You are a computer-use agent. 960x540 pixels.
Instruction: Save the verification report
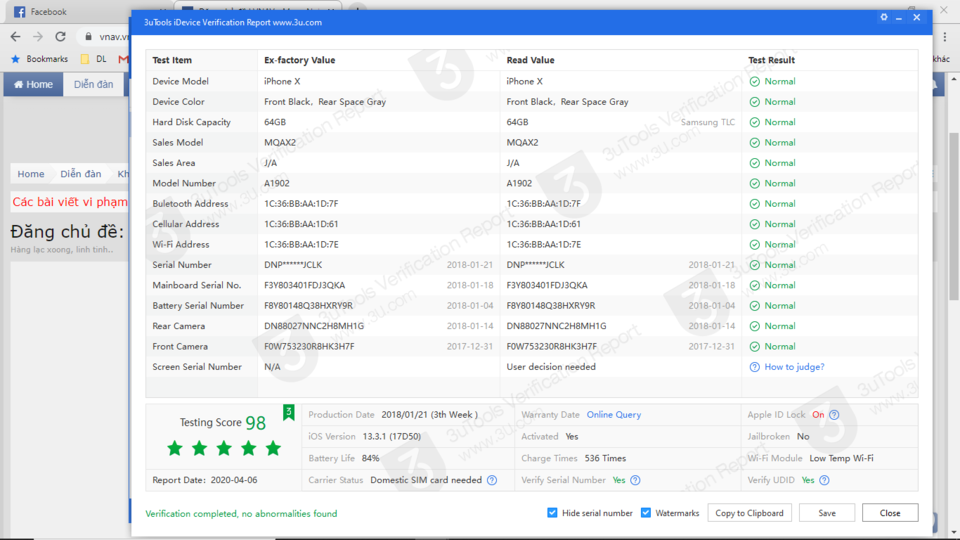coord(827,513)
